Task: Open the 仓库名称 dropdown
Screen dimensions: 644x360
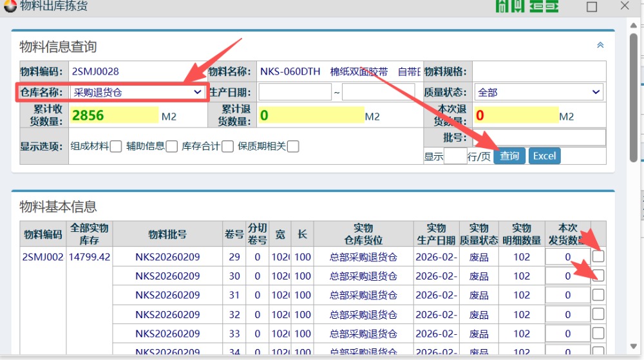Action: coord(138,92)
